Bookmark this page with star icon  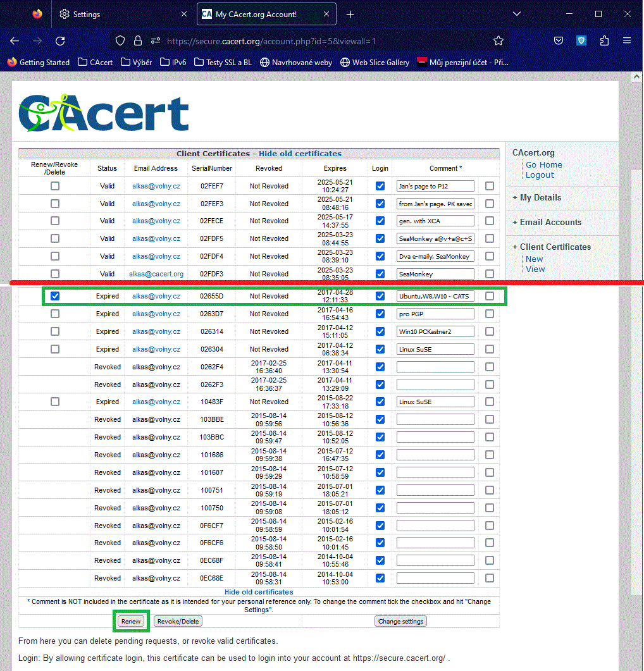point(498,40)
